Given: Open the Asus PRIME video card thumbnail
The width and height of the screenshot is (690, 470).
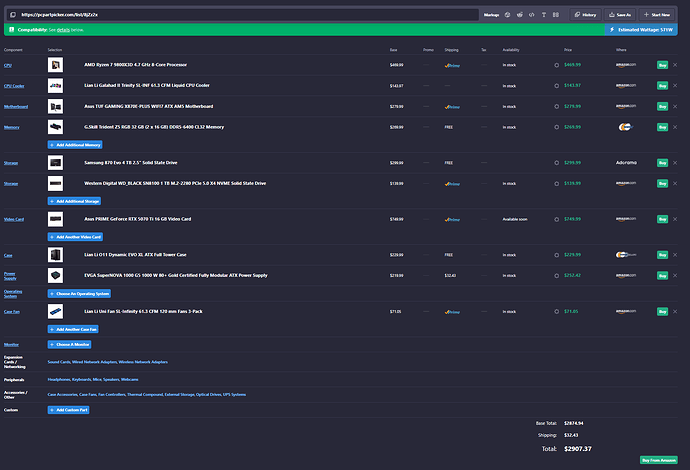Looking at the screenshot, I should 55,219.
